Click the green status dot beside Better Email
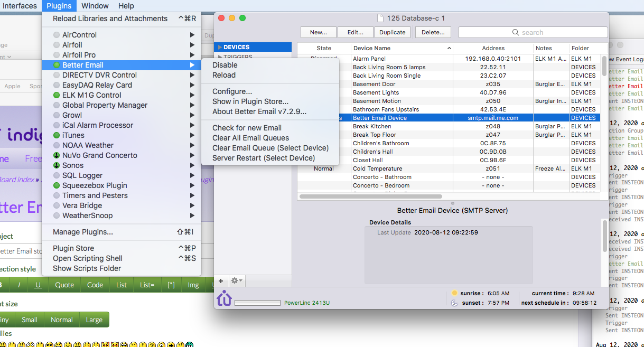Image resolution: width=644 pixels, height=347 pixels. tap(57, 65)
